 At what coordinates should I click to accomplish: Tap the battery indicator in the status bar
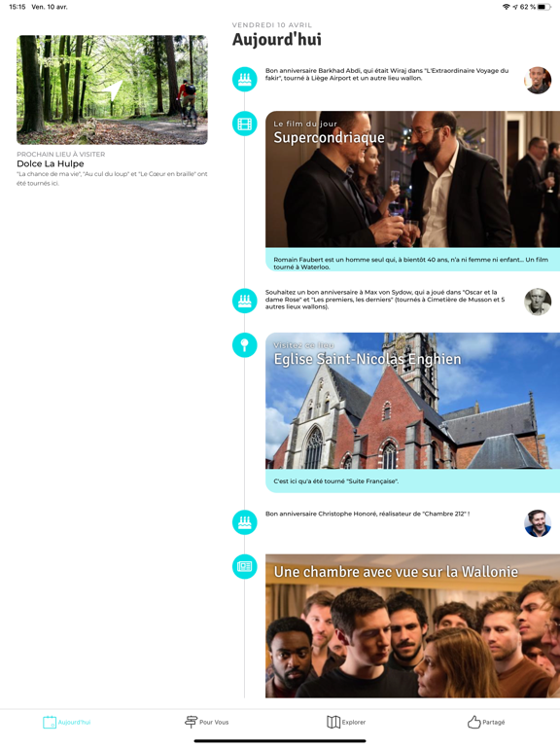coord(544,7)
